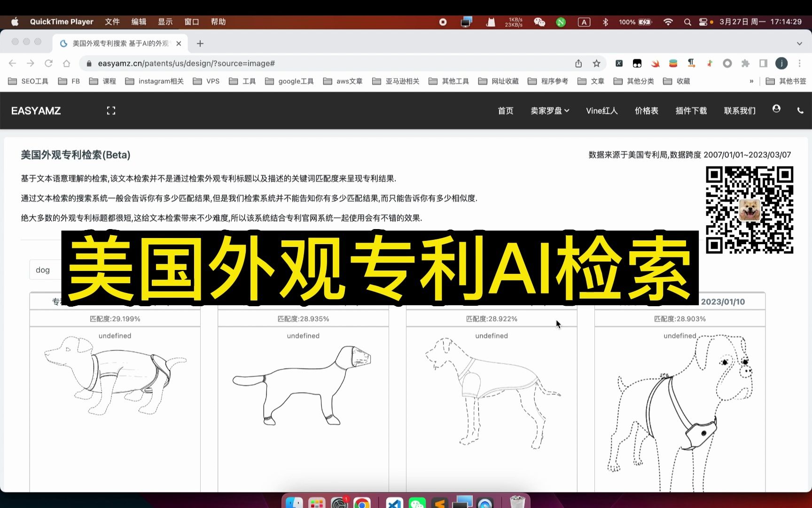Open the Wi-Fi status menu
Image resolution: width=812 pixels, height=508 pixels.
click(668, 22)
